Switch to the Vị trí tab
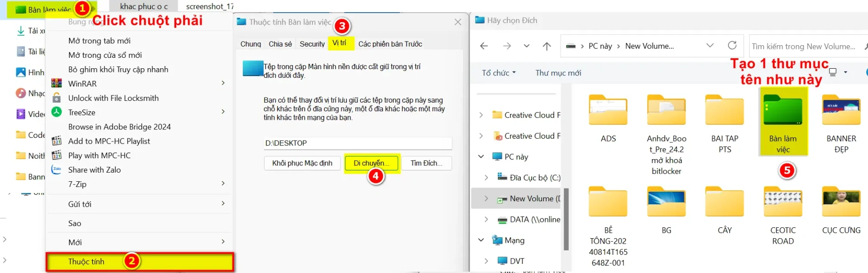The height and width of the screenshot is (273, 868). [339, 43]
